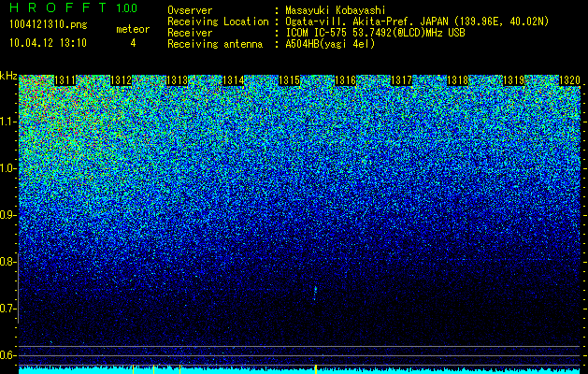Click the version number 1.0.0
This screenshot has height=374, width=588.
pyautogui.click(x=126, y=7)
